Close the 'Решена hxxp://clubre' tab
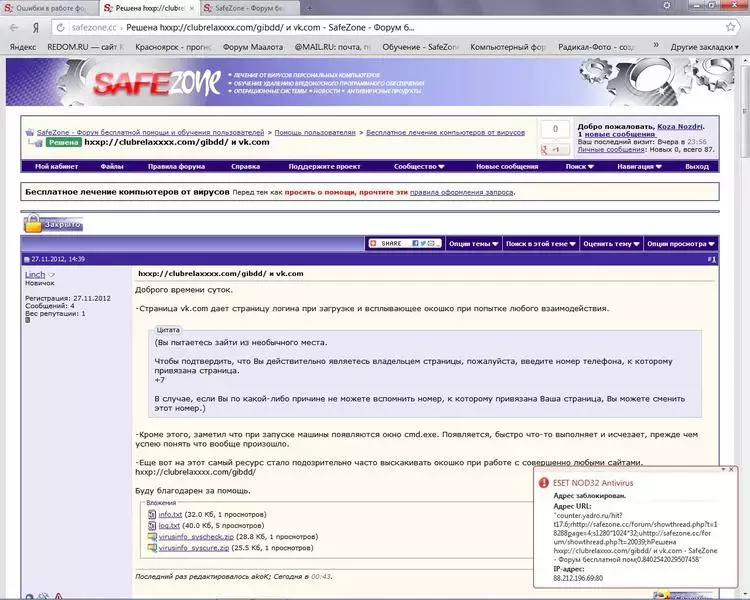Image resolution: width=750 pixels, height=600 pixels. pos(192,9)
